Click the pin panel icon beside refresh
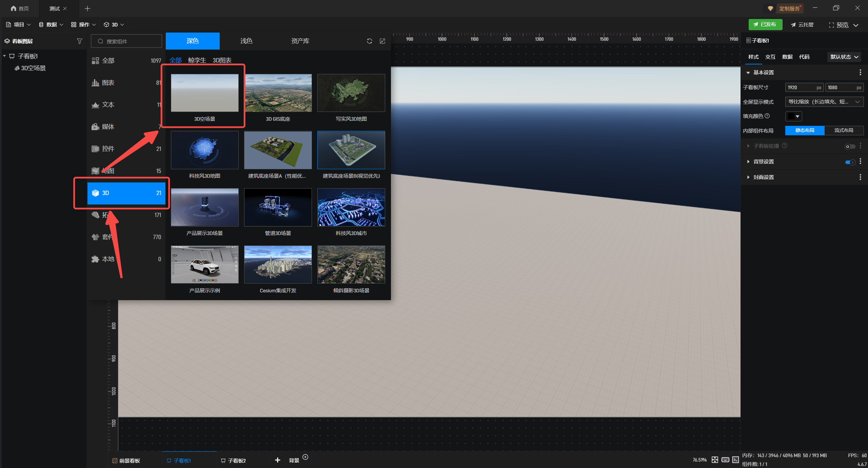Image resolution: width=868 pixels, height=468 pixels. point(382,41)
